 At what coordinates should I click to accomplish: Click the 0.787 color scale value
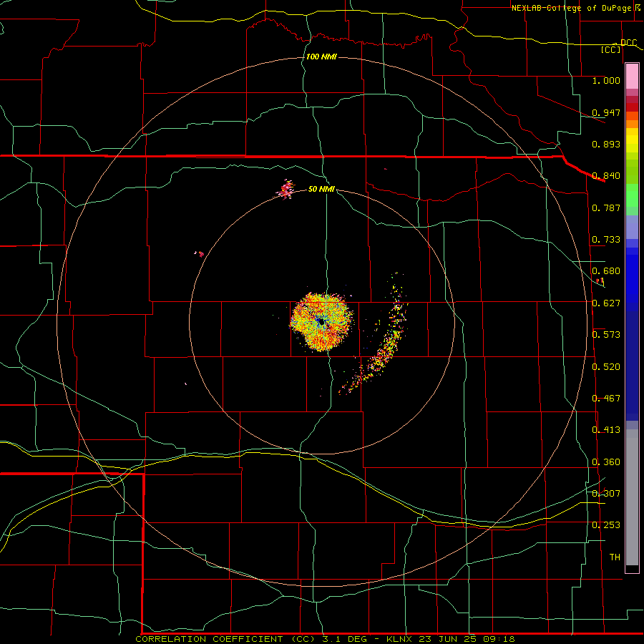tap(606, 208)
